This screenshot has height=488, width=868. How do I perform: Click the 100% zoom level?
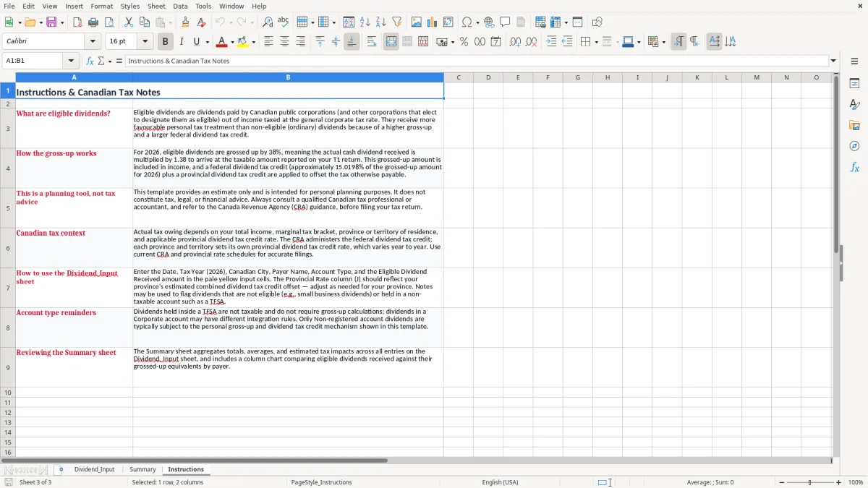[856, 482]
